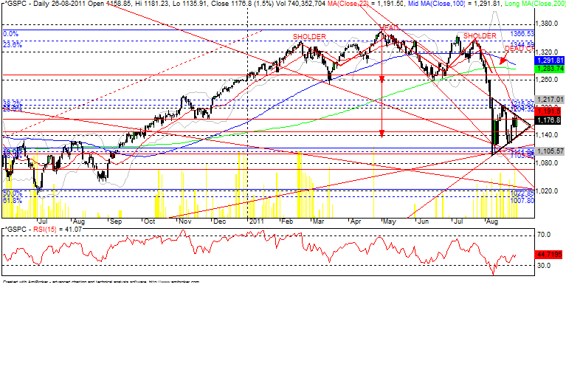This screenshot has height=392, width=566.
Task: Click the 1,320.0 price axis label
Action: coord(548,52)
